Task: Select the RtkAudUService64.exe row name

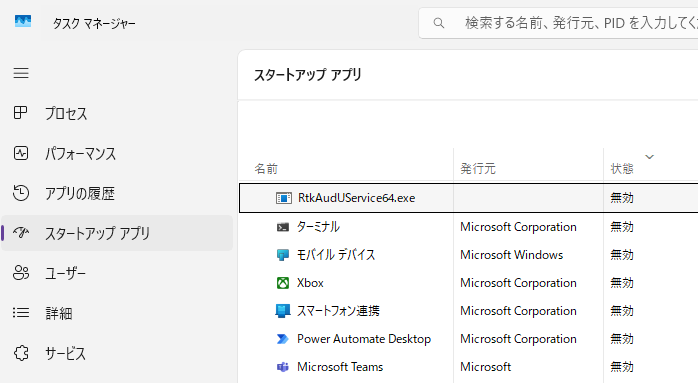Action: 356,198
